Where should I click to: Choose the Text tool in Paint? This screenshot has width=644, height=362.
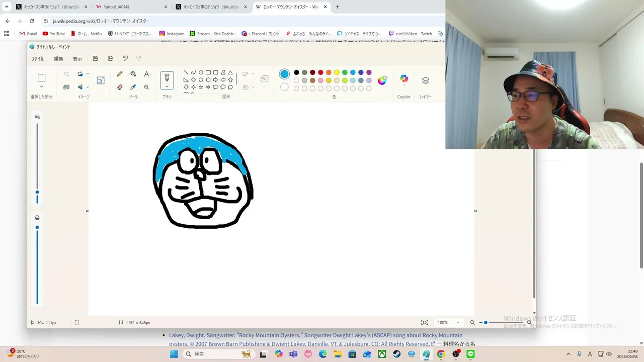[146, 74]
